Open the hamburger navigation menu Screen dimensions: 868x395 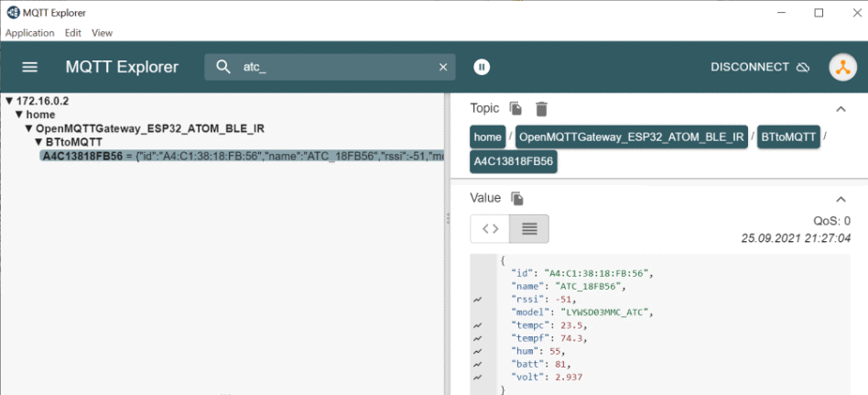29,67
